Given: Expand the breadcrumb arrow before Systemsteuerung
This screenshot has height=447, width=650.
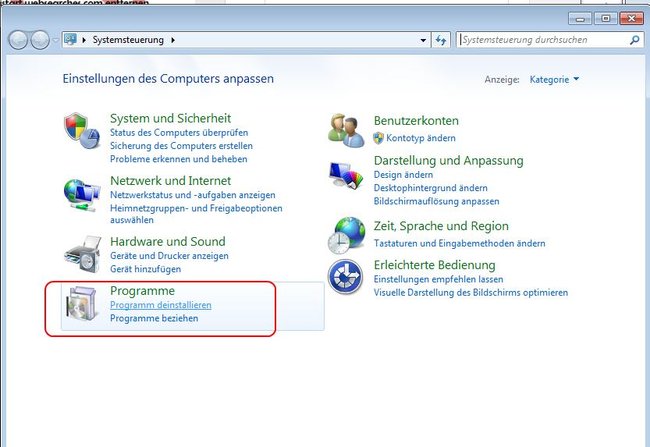Looking at the screenshot, I should tap(84, 40).
